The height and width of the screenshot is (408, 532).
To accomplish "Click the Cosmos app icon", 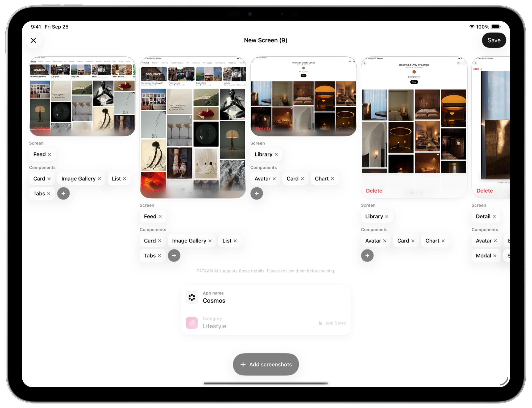I will pos(192,297).
